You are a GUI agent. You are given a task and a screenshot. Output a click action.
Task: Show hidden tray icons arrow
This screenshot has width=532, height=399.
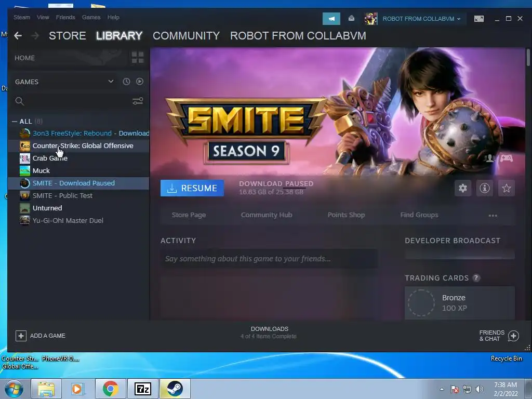coord(442,389)
